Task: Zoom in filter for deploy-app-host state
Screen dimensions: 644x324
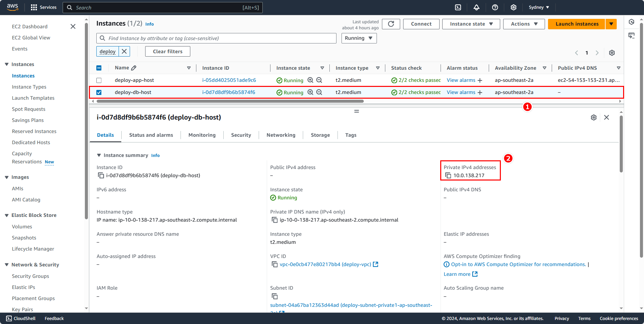Action: click(x=311, y=80)
